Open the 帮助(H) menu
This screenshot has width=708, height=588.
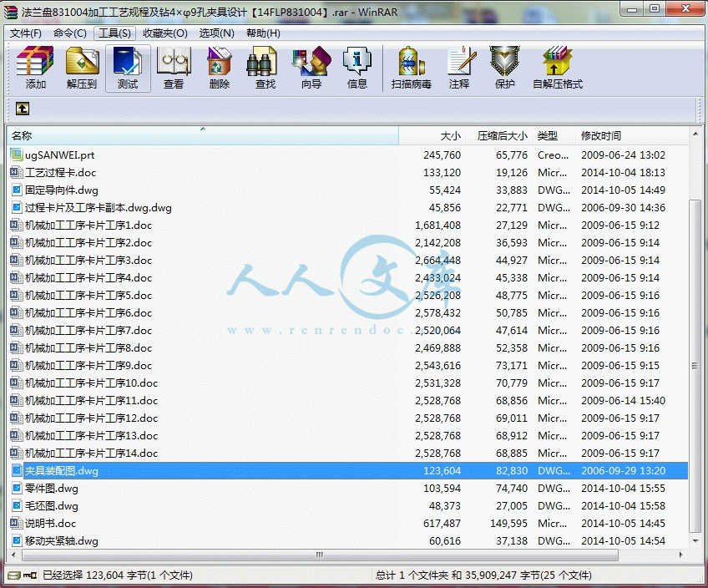click(x=263, y=33)
